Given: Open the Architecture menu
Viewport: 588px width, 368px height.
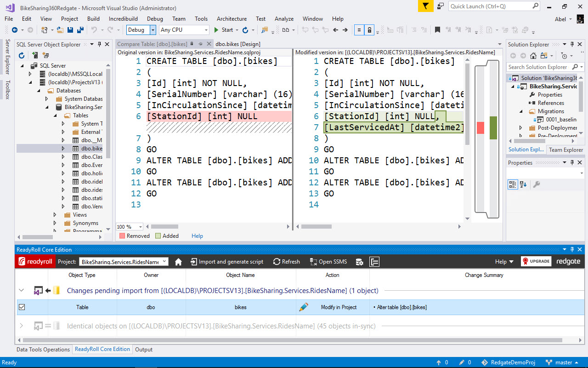Looking at the screenshot, I should click(232, 19).
